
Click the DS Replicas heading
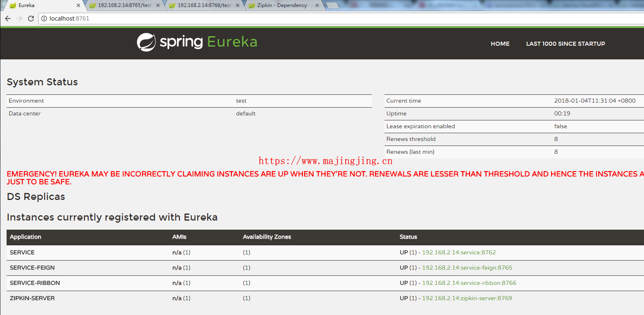pos(36,197)
